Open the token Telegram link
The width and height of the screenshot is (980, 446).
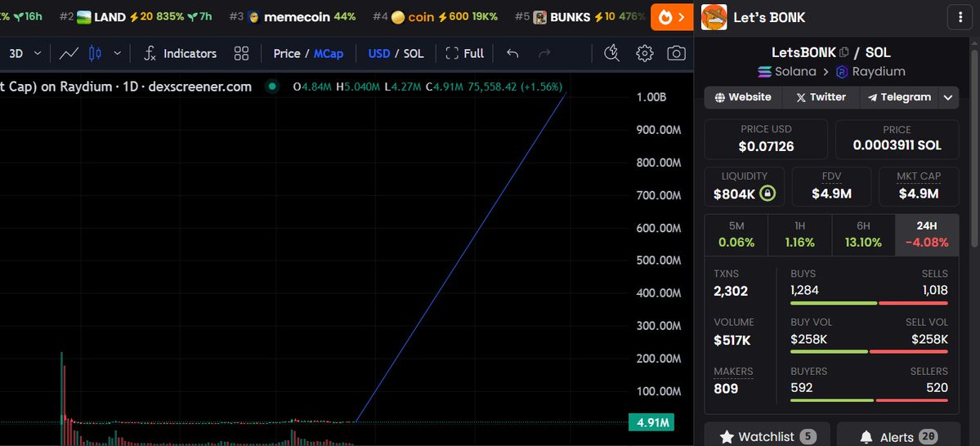(x=899, y=97)
